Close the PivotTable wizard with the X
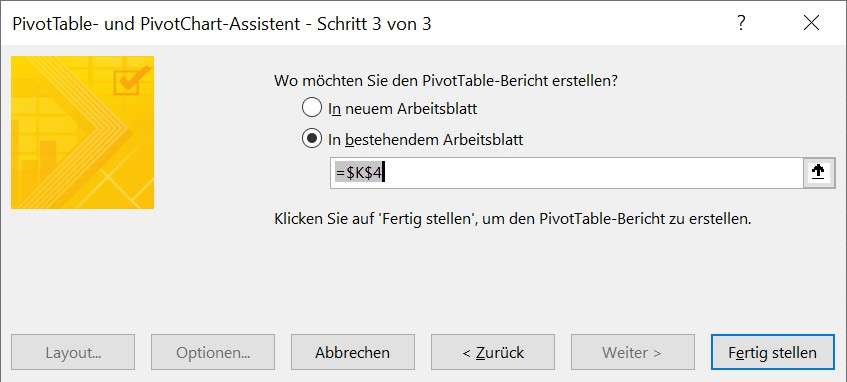This screenshot has height=382, width=847. [811, 23]
